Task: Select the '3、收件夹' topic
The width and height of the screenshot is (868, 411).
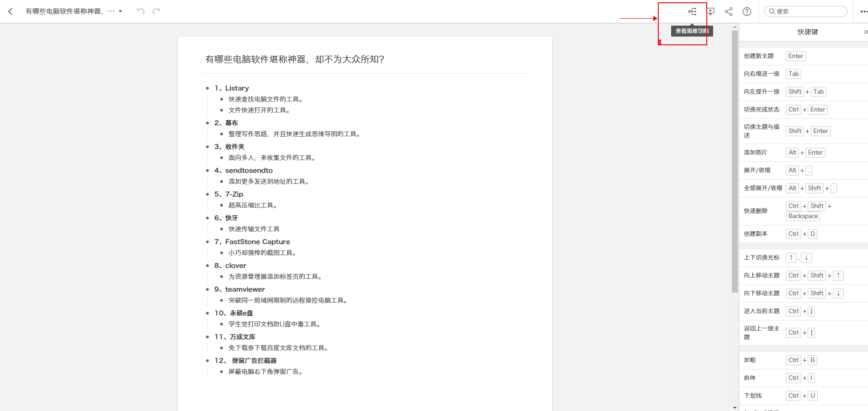Action: click(229, 147)
